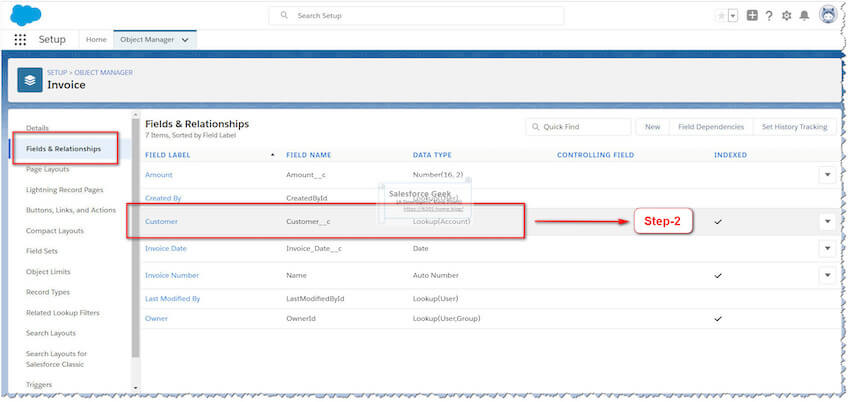
Task: Open the Help question mark icon
Action: tap(769, 16)
